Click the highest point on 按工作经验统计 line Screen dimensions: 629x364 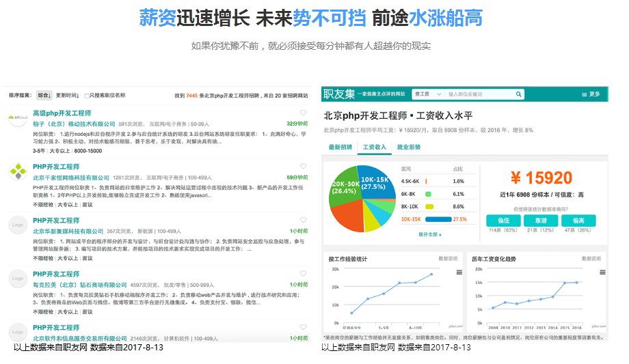[431, 275]
